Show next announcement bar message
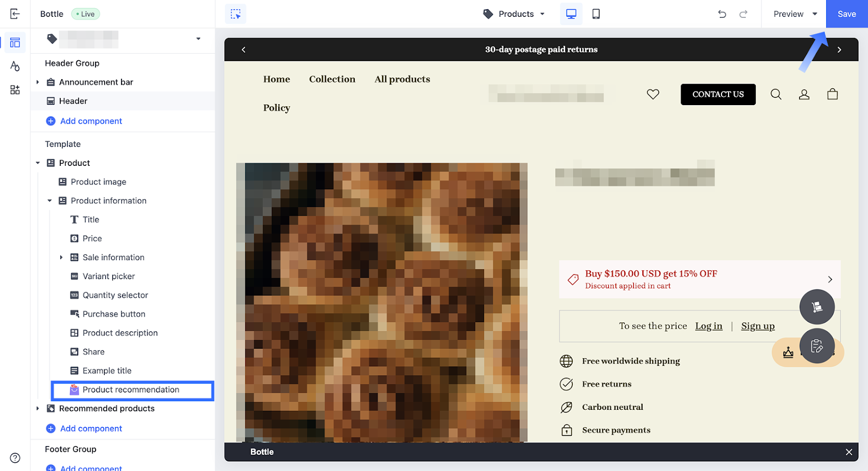Viewport: 868px width, 471px height. [x=839, y=50]
